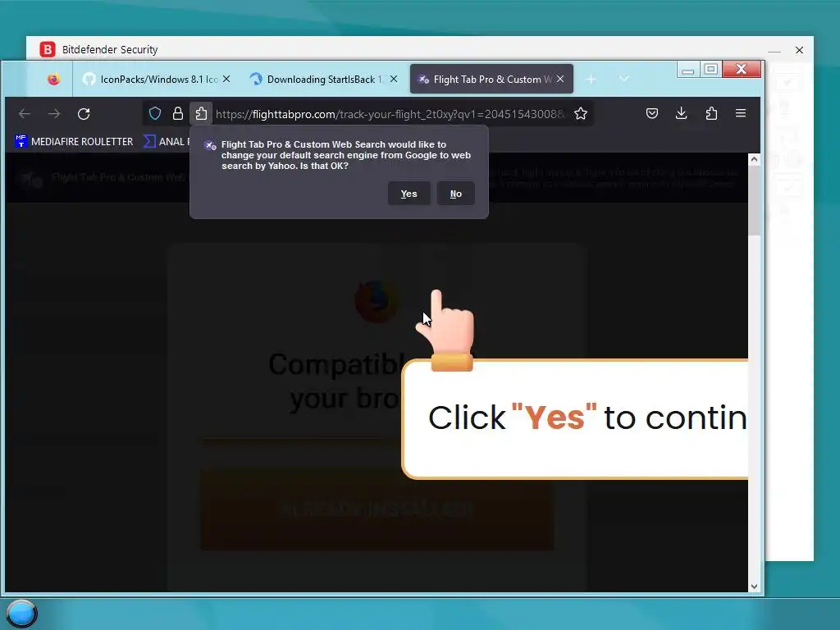Click scrollbar up arrow in Firefox page
Screen dimensions: 840x630
[755, 159]
